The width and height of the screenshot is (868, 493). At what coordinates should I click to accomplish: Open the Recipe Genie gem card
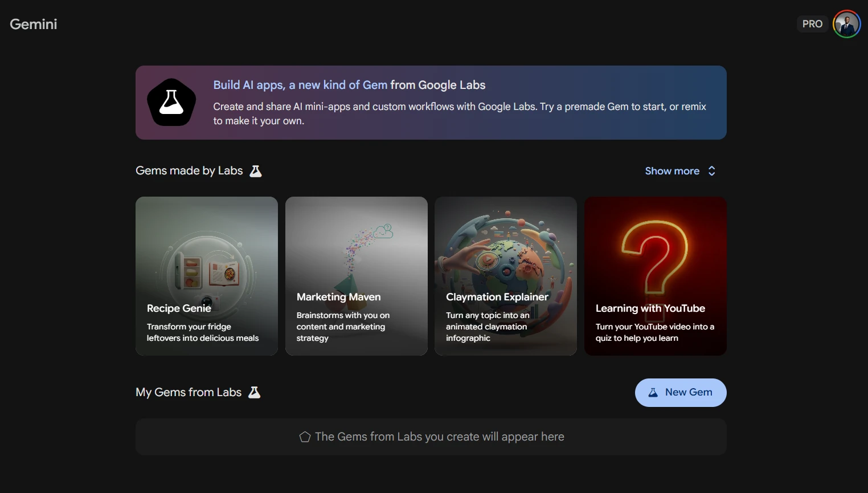pyautogui.click(x=207, y=276)
